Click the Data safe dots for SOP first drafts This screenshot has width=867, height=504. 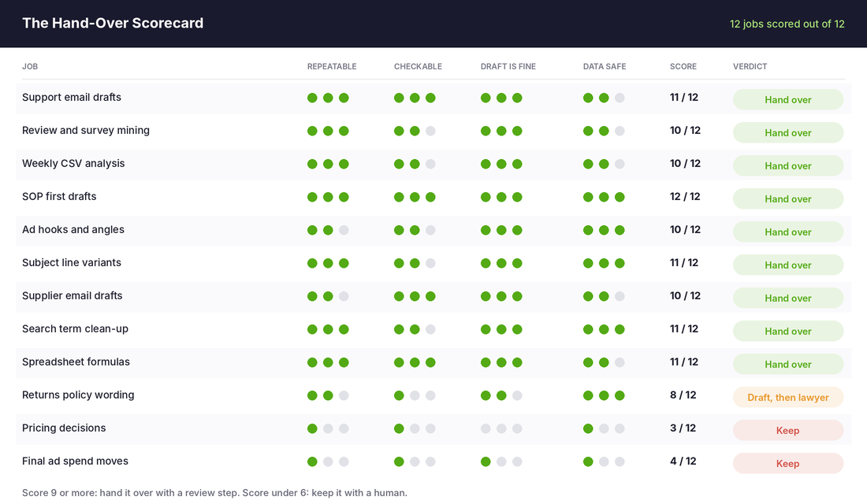point(604,197)
